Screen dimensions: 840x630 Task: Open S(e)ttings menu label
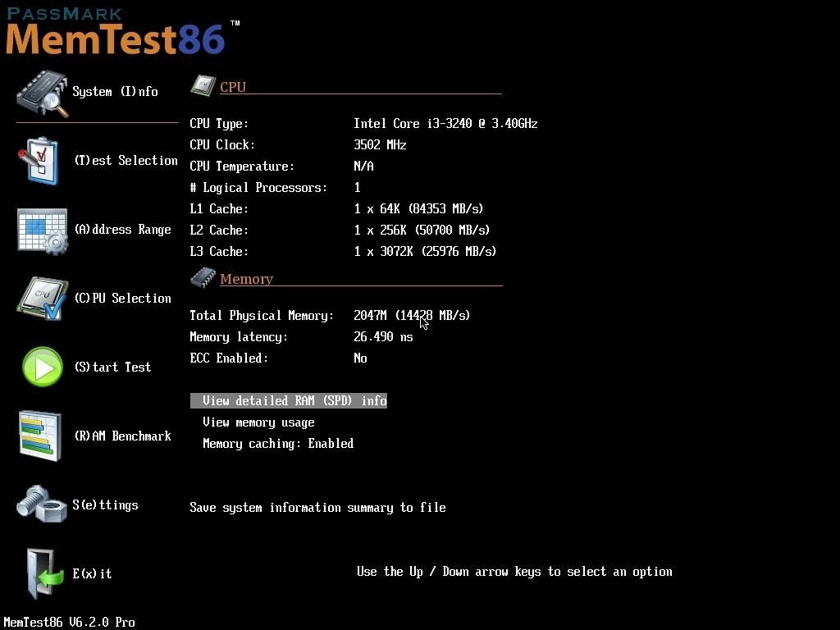106,504
